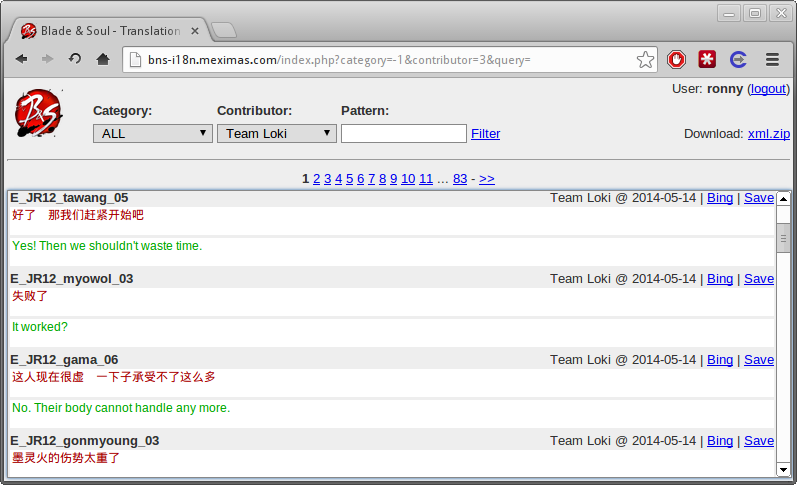797x485 pixels.
Task: Click into the Pattern text field
Action: click(x=404, y=134)
